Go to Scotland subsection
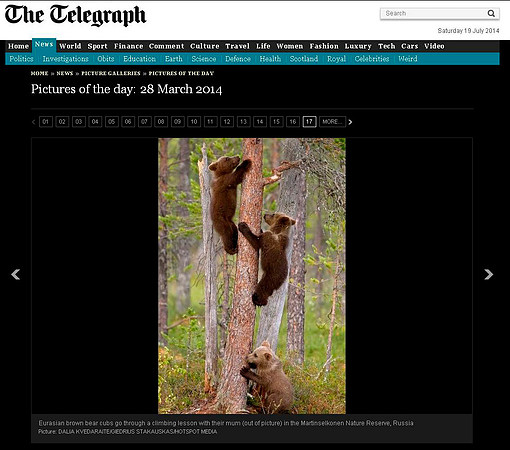510x450 pixels. (x=304, y=59)
